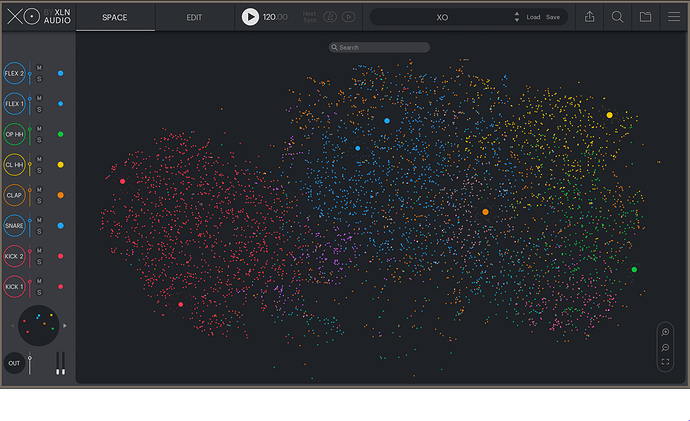Click the master output level meter
The width and height of the screenshot is (690, 421).
[x=60, y=363]
